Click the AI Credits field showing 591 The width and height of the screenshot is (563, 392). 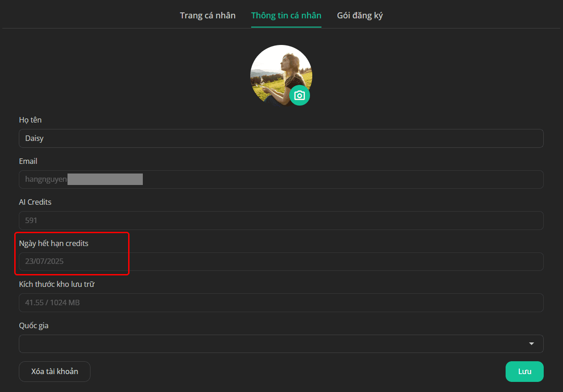point(281,220)
